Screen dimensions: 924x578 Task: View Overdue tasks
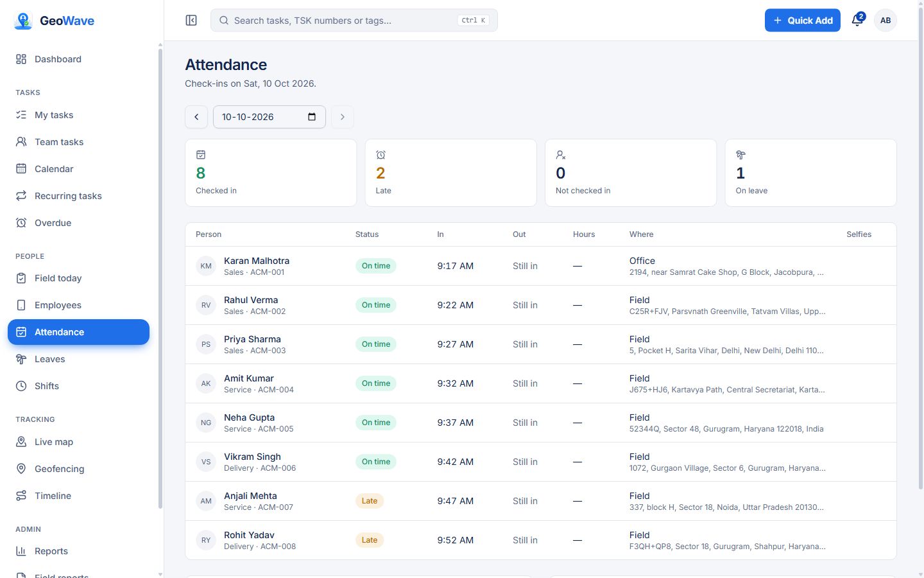coord(78,223)
